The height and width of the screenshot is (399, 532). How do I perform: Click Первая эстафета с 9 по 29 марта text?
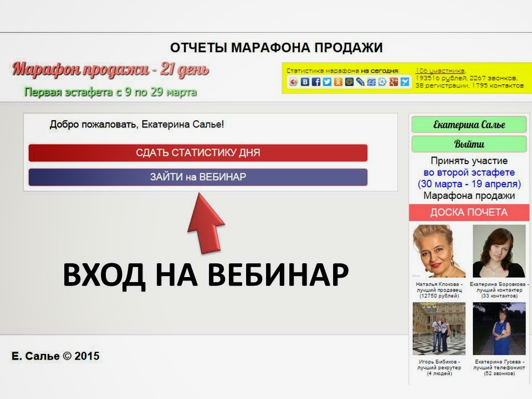coord(111,92)
